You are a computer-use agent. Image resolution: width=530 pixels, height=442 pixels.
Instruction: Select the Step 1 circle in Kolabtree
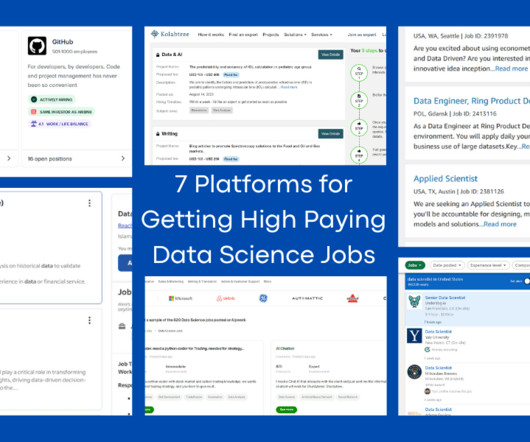pos(359,73)
